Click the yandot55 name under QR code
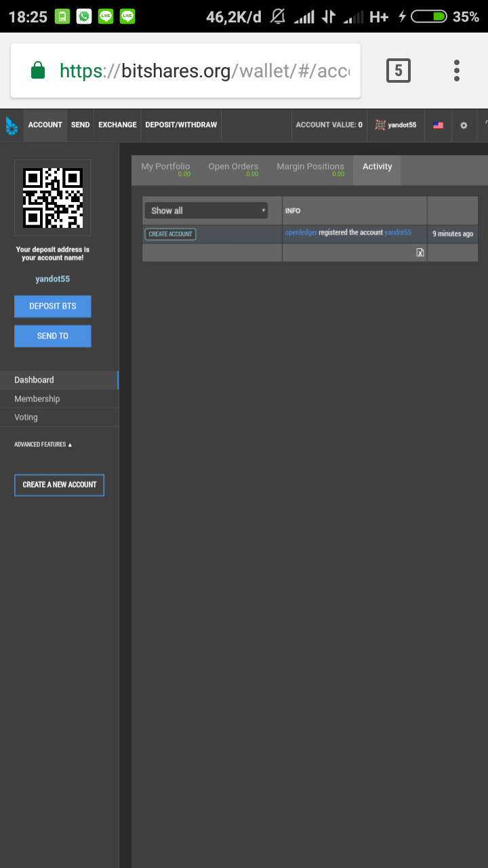 click(x=53, y=279)
